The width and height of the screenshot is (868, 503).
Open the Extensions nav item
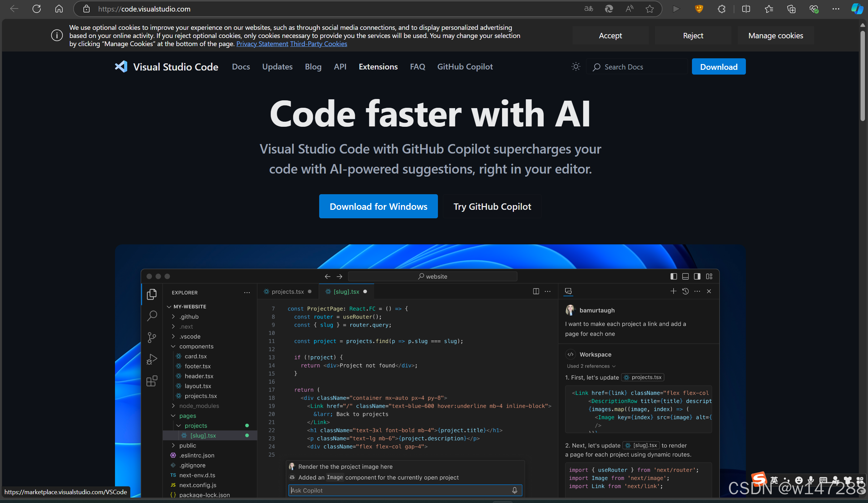[378, 66]
